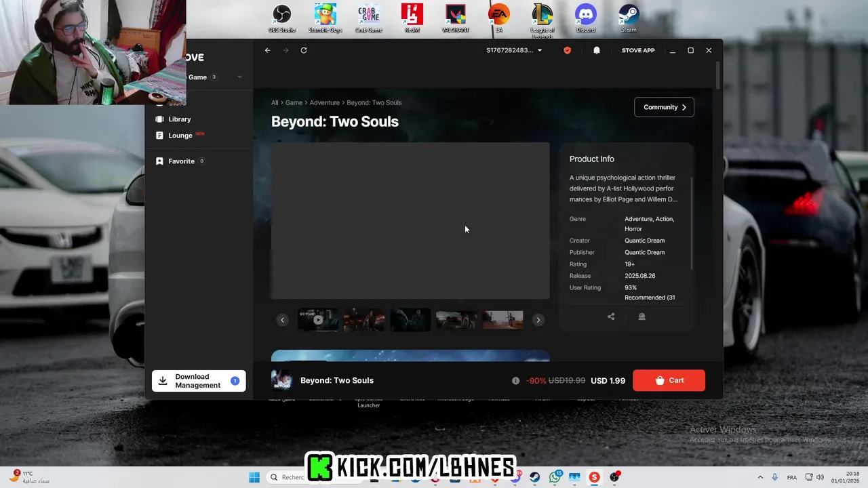Show more screenshots with right carousel arrow
868x488 pixels.
coord(538,320)
